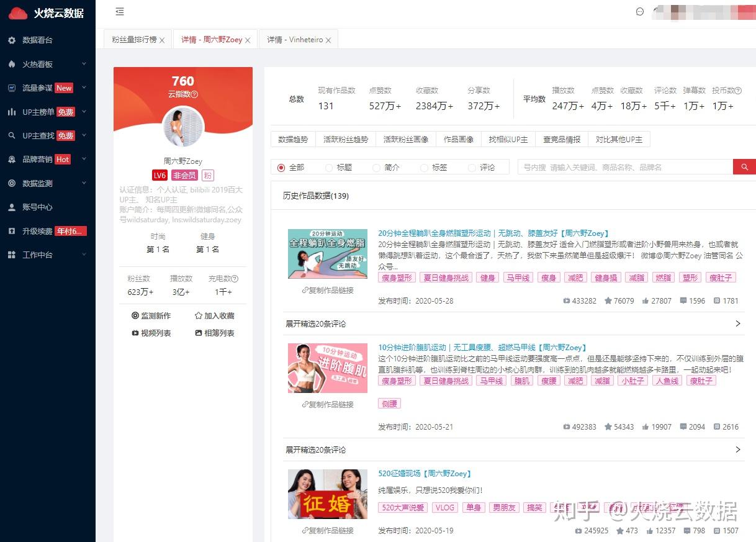This screenshot has height=542, width=756.
Task: Open the 活跃粉丝画像 tab
Action: click(x=406, y=140)
